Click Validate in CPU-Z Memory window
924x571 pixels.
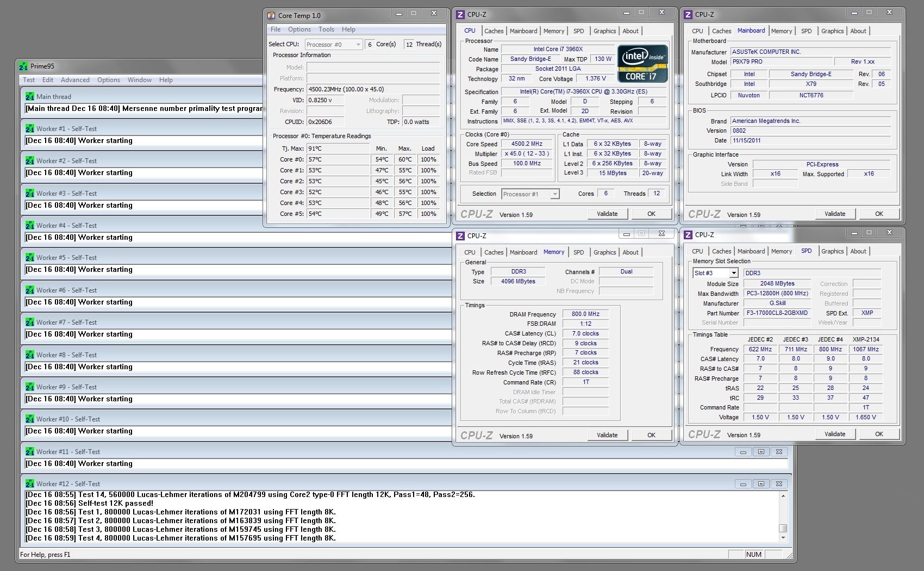click(607, 435)
